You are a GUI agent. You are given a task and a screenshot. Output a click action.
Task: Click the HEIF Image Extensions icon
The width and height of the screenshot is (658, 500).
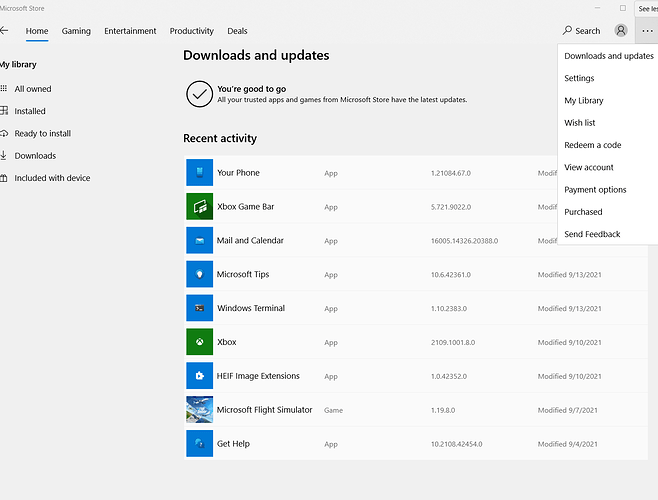pyautogui.click(x=199, y=376)
